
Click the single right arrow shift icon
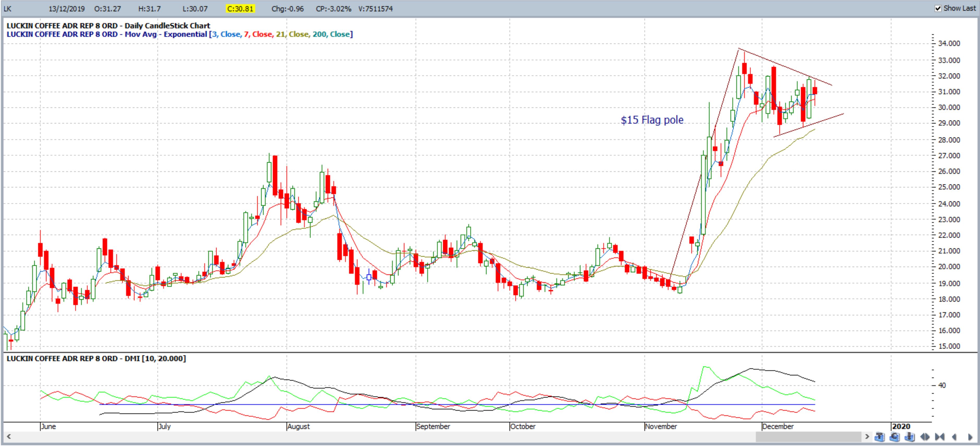(x=970, y=437)
